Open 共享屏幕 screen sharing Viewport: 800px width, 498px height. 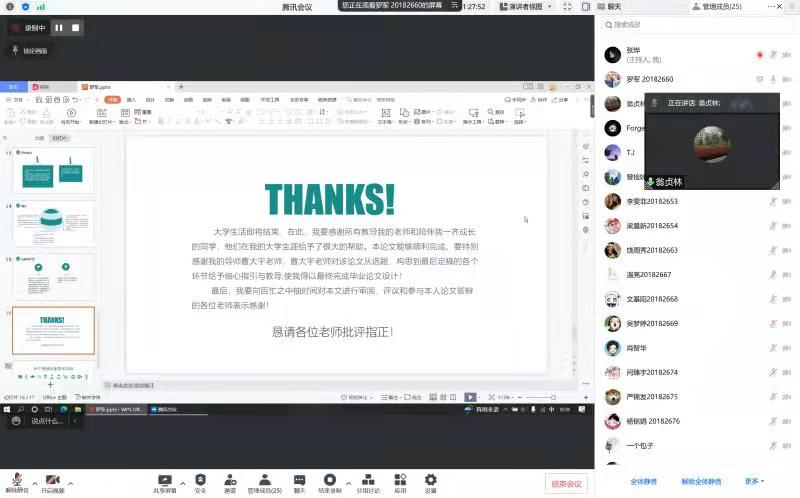(165, 480)
